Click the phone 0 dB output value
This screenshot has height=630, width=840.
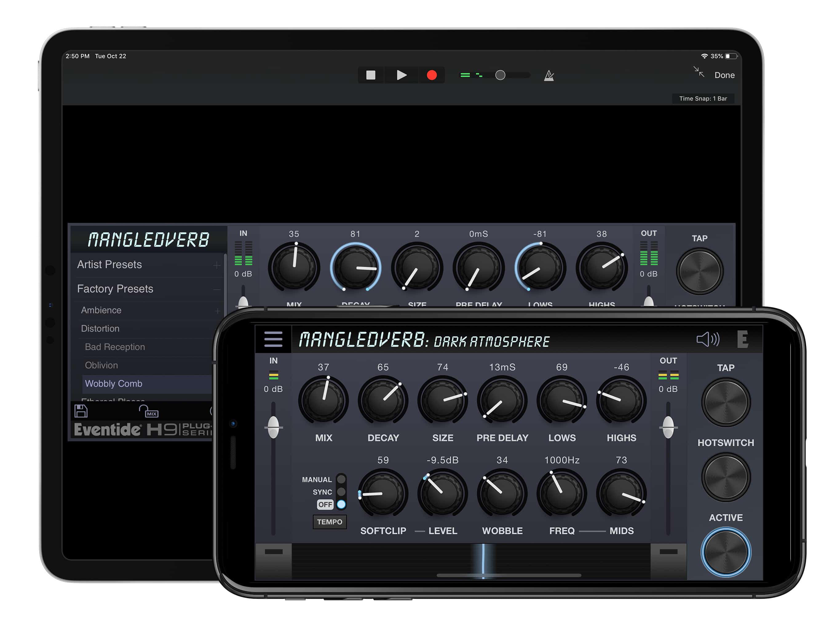click(x=668, y=389)
